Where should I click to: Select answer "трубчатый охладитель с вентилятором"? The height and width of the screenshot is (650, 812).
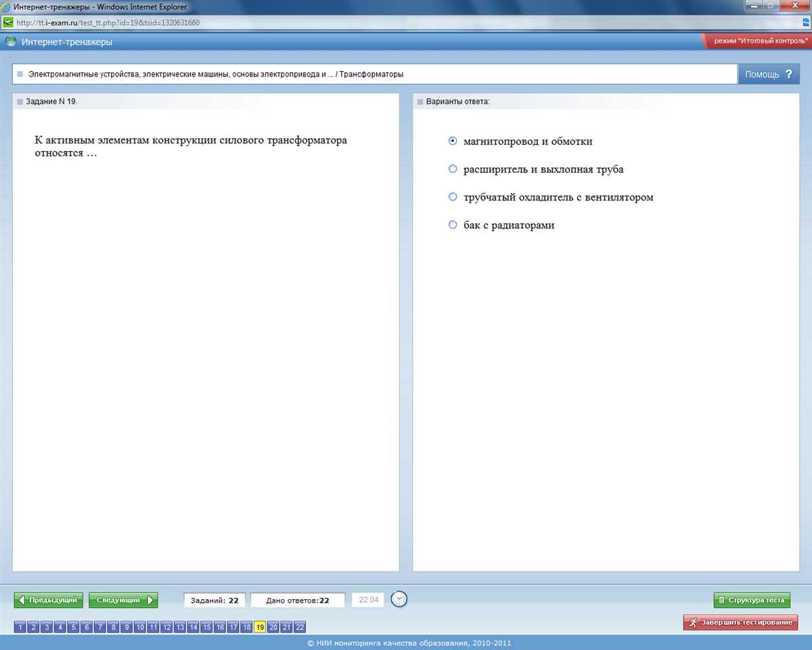[453, 197]
